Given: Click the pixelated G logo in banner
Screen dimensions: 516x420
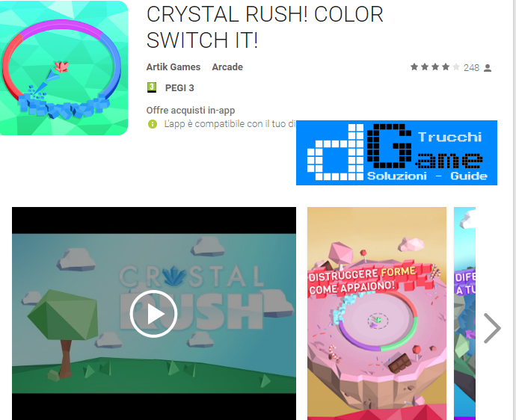Looking at the screenshot, I should (x=390, y=146).
